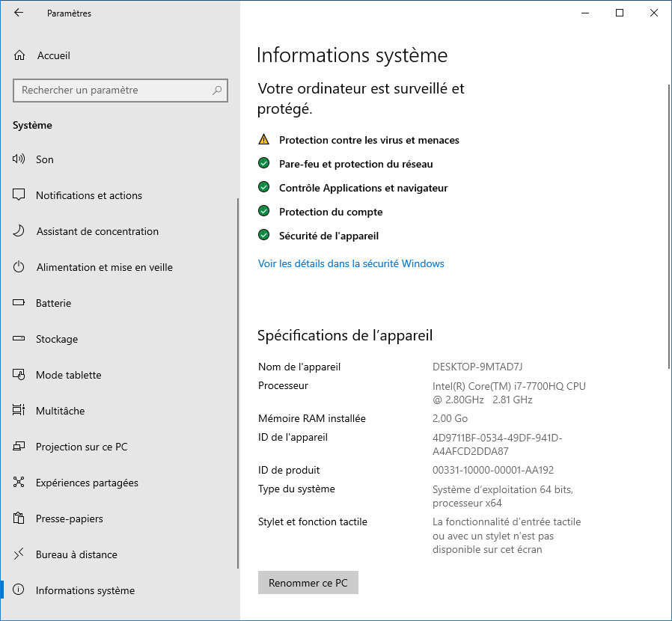Click the Presse-papiers clipboard icon
The image size is (672, 621).
[19, 518]
